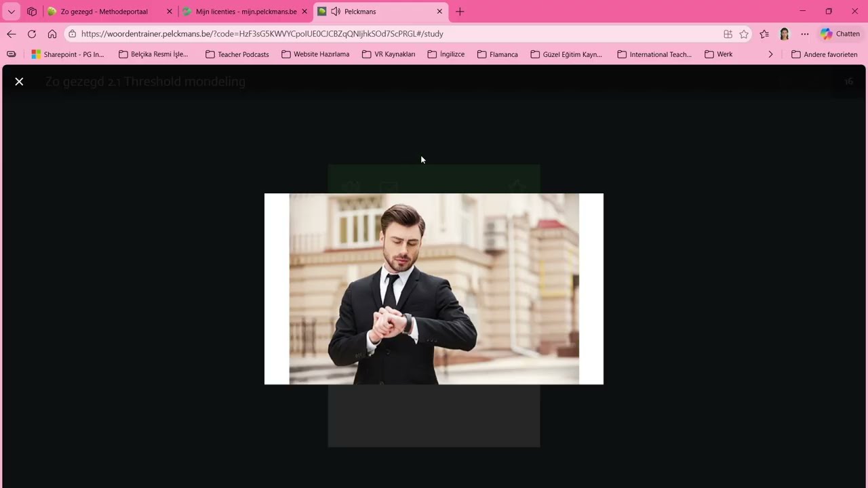The image size is (868, 488).
Task: Open the International Teach... bookmark folder
Action: click(654, 54)
